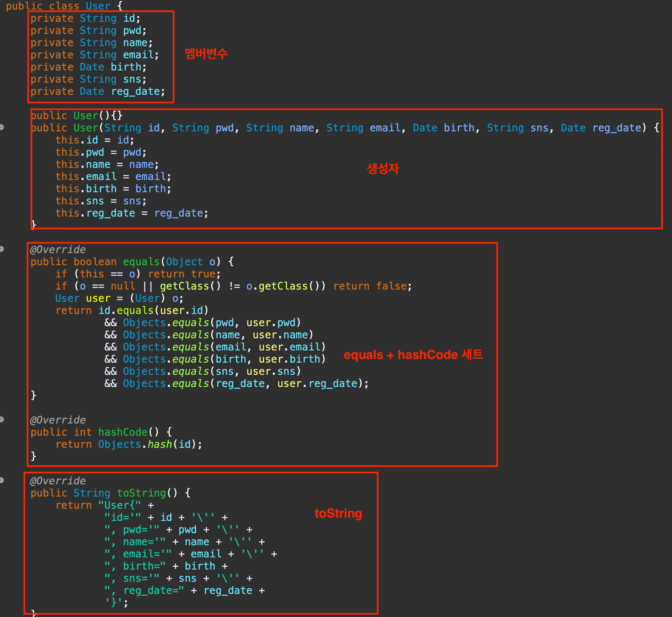Click the "User{" string literal

pyautogui.click(x=119, y=505)
